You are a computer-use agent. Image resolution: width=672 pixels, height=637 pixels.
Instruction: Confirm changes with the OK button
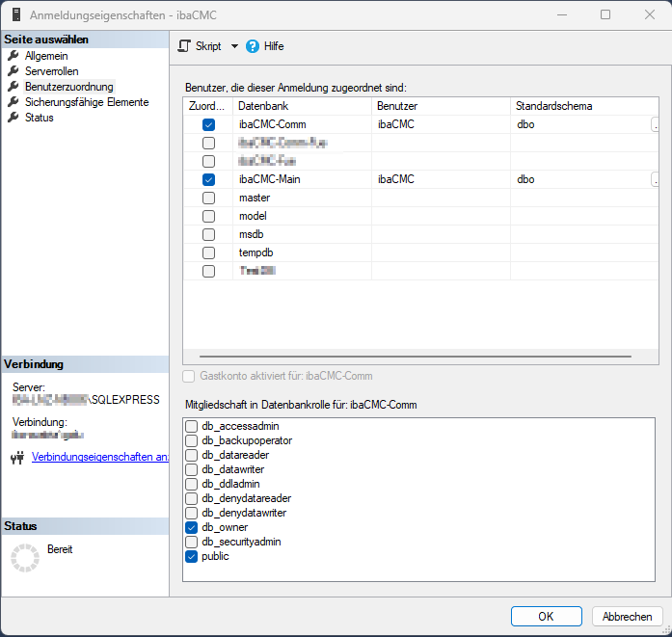546,617
